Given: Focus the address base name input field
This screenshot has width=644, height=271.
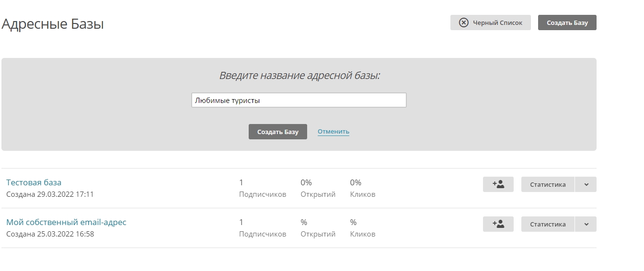Looking at the screenshot, I should [299, 101].
